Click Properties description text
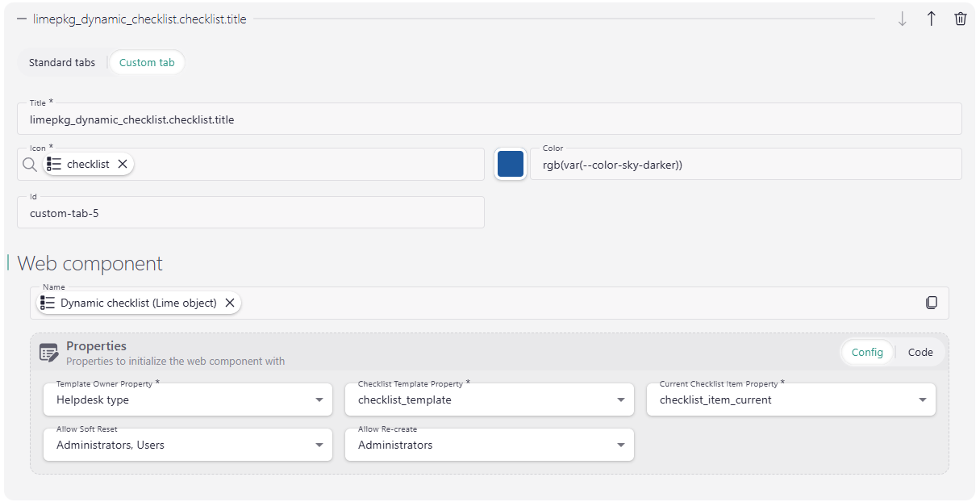980x502 pixels. [x=175, y=362]
